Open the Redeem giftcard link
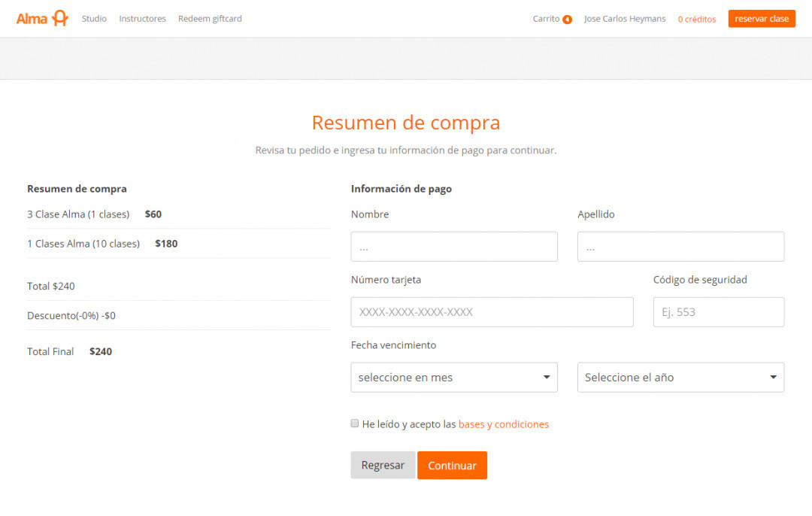 tap(210, 19)
